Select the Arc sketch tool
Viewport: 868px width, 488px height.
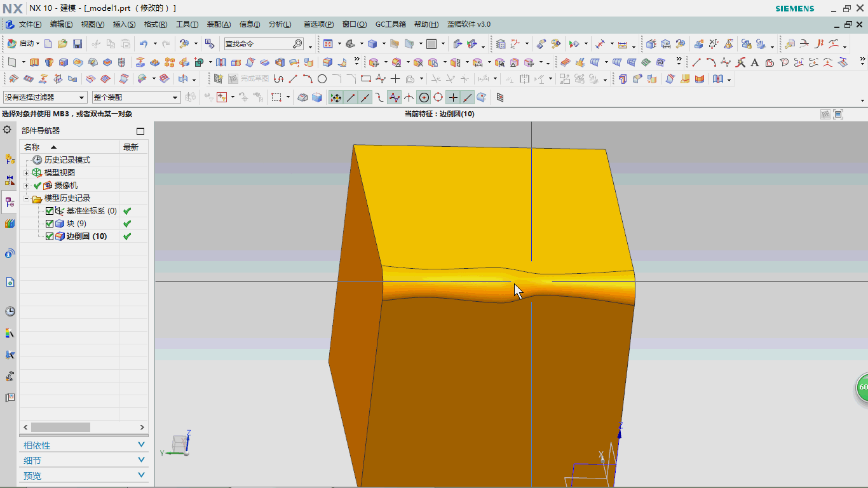point(308,79)
